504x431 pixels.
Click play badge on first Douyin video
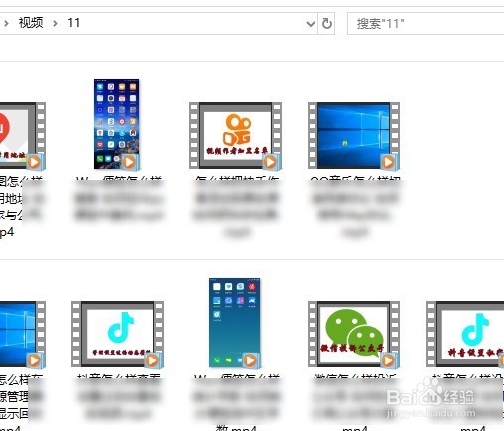pos(153,360)
